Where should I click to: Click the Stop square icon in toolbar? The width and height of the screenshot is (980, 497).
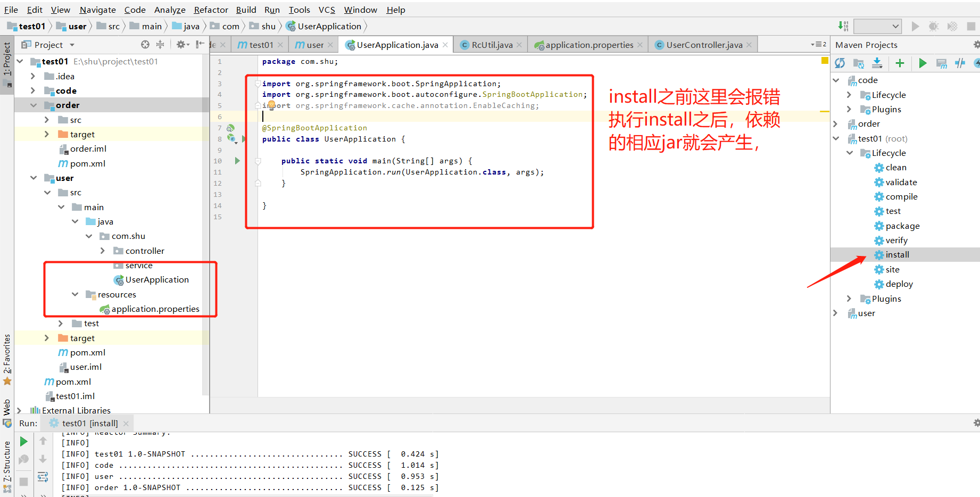pos(971,26)
